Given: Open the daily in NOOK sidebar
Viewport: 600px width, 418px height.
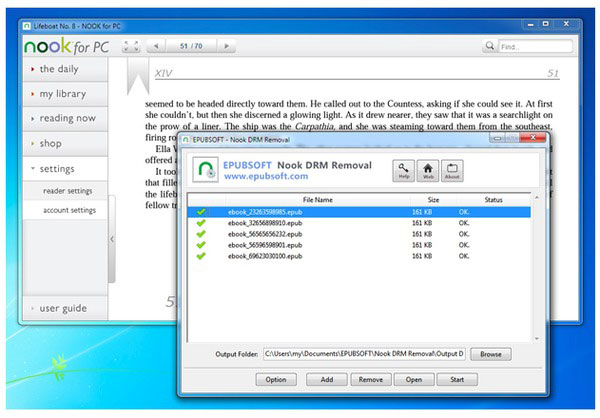Looking at the screenshot, I should coord(65,69).
